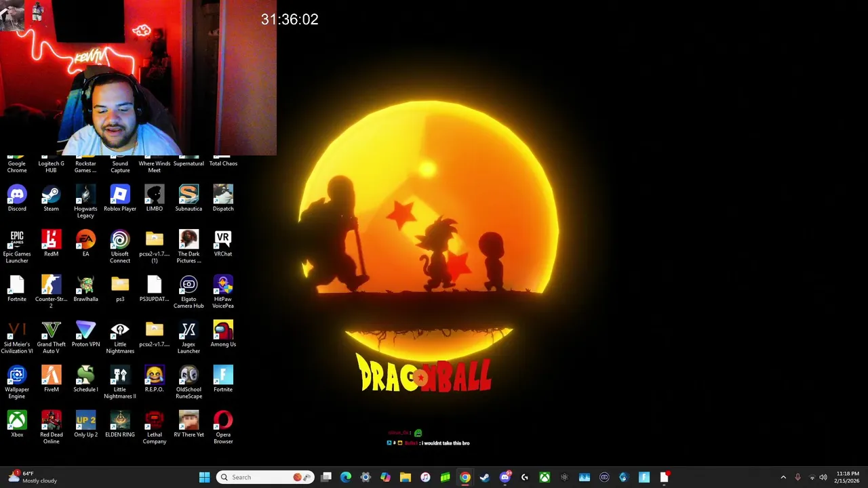Viewport: 868px width, 488px height.
Task: Open Microsoft Edge from the taskbar
Action: pyautogui.click(x=346, y=477)
